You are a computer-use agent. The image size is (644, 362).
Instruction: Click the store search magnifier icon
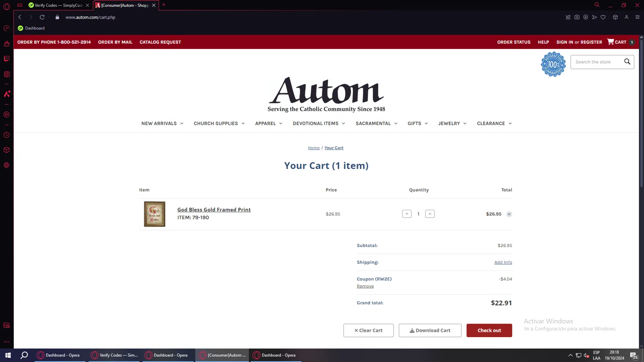pyautogui.click(x=627, y=62)
